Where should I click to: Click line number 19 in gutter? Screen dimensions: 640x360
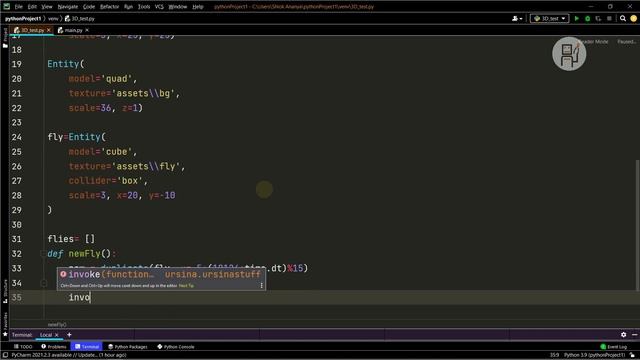point(16,64)
